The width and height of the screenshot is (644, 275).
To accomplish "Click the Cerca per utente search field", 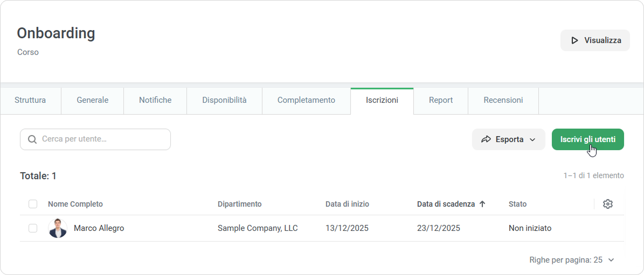I will (102, 139).
